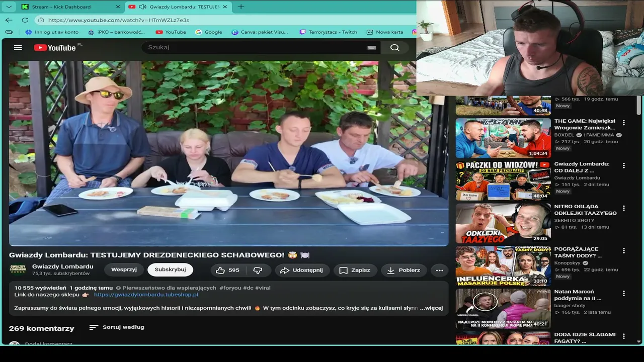The image size is (644, 362).
Task: Open title 'POGRĄŻAJĄCE TAŚMY DODY?'
Action: (x=578, y=252)
